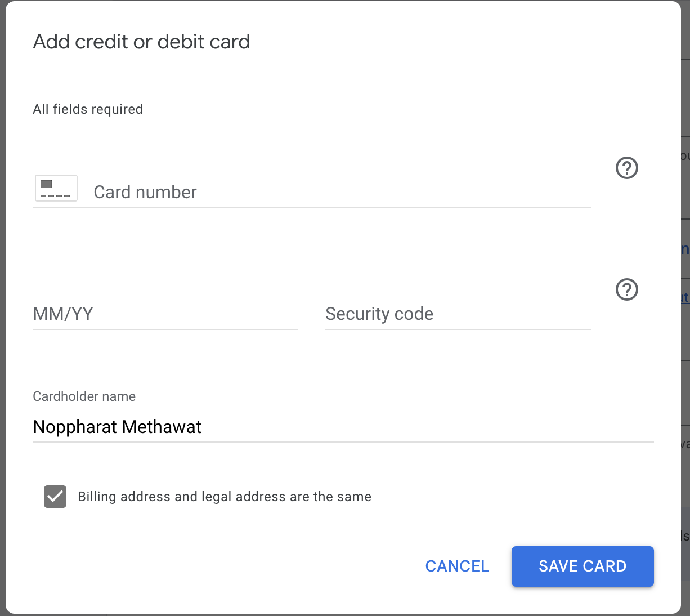Click the "Cardholder name" field label
The image size is (690, 616).
[x=84, y=396]
